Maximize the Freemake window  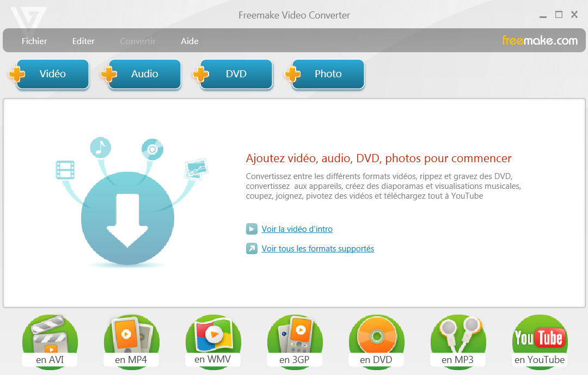(x=559, y=15)
